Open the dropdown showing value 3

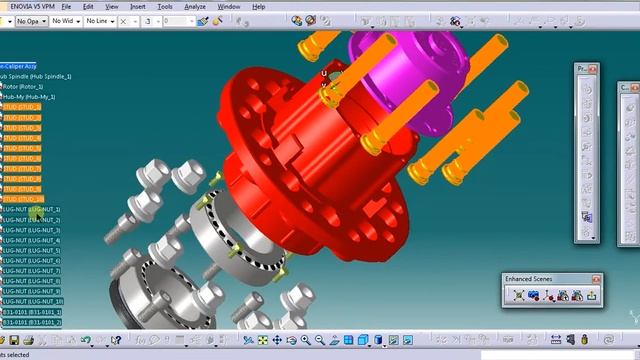coord(152,21)
